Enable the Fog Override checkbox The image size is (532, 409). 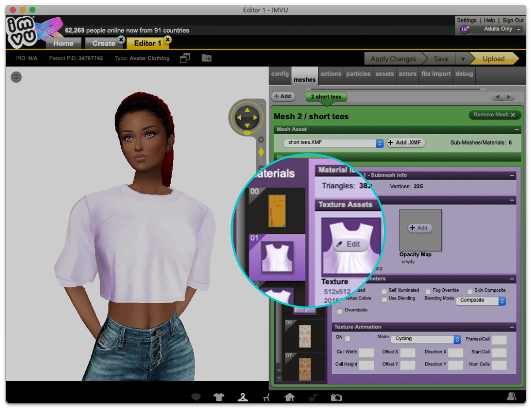point(428,291)
